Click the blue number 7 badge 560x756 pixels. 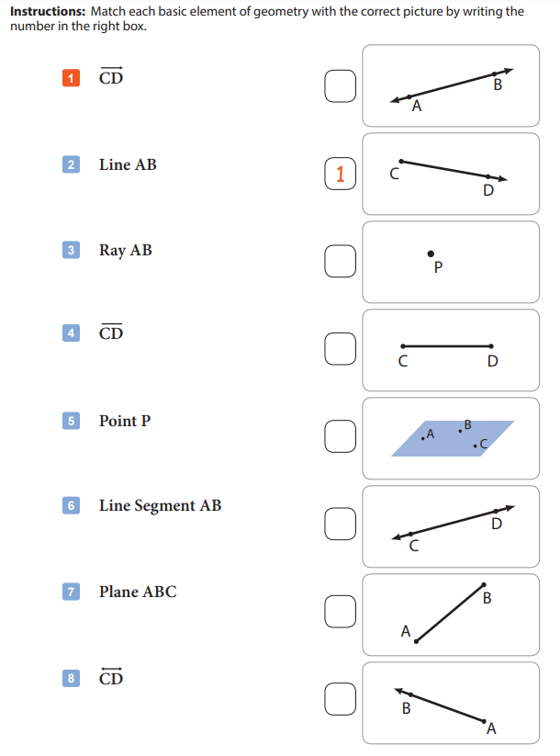tap(71, 591)
